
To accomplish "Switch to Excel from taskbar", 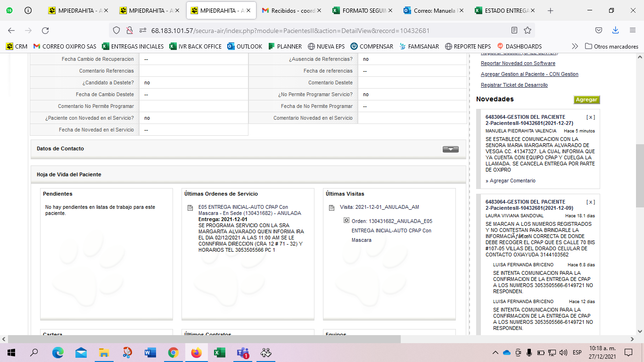I will tap(219, 352).
